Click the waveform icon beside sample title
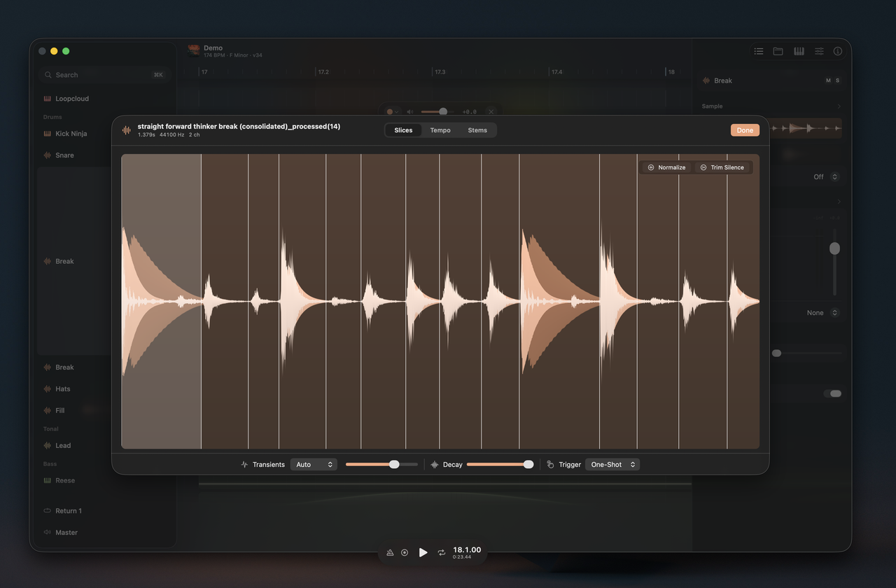The image size is (896, 588). pyautogui.click(x=127, y=130)
